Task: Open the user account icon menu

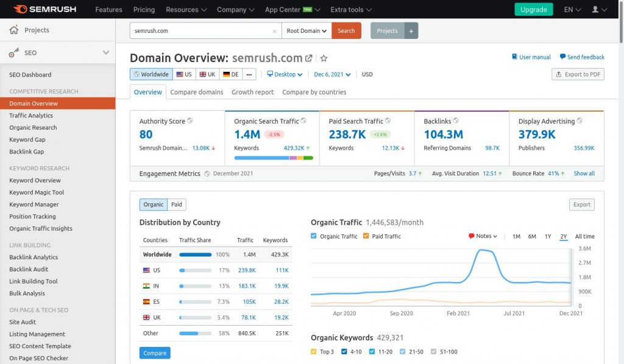Action: (599, 9)
